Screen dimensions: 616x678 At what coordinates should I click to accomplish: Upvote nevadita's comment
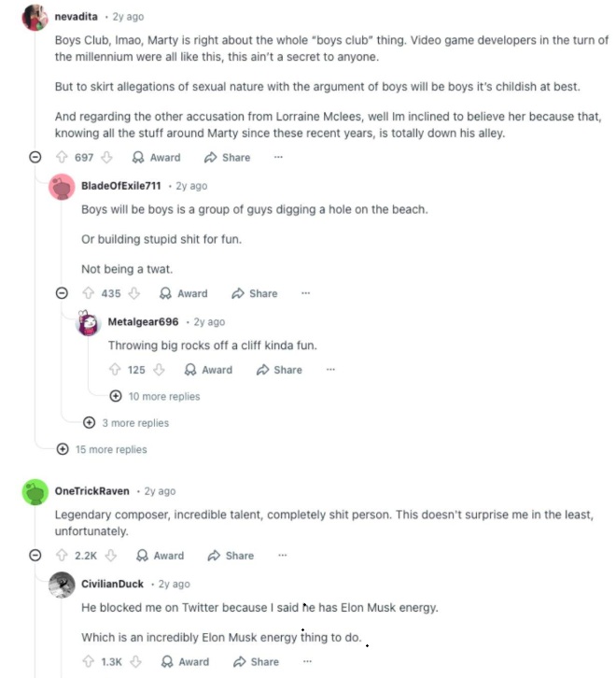[63, 158]
